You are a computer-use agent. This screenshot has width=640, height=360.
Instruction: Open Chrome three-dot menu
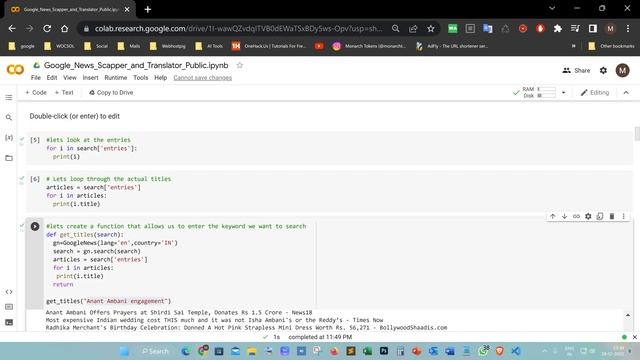pos(628,29)
